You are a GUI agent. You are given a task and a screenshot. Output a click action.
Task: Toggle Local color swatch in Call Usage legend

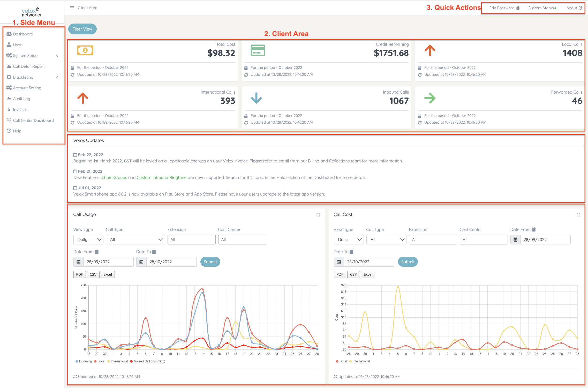(95, 361)
